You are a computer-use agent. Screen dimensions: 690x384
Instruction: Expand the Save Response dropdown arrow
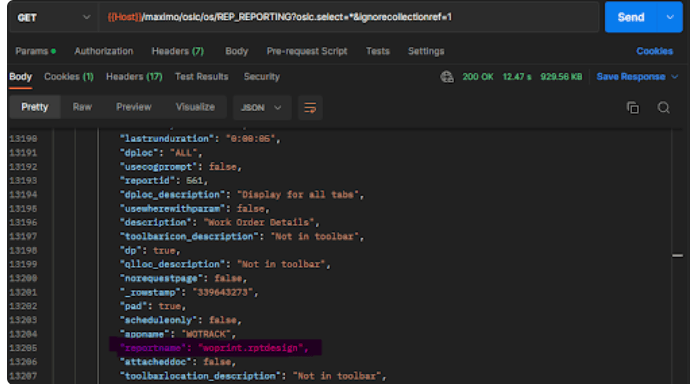(675, 77)
